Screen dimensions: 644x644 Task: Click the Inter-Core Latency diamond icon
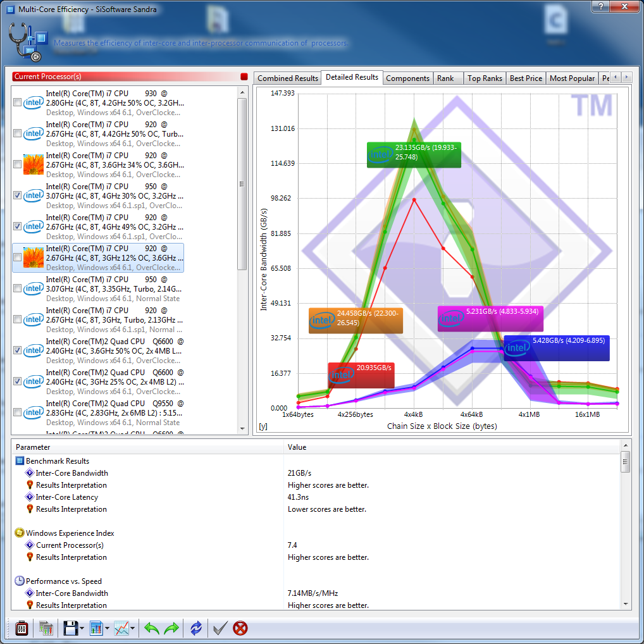click(30, 497)
